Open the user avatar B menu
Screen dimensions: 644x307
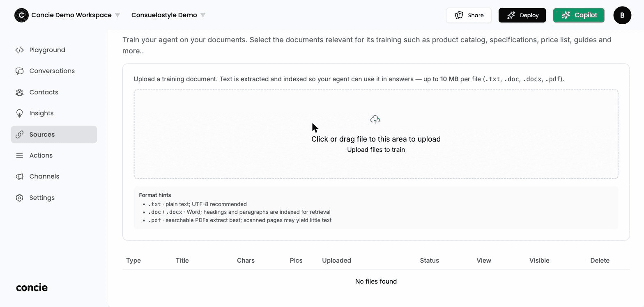(x=622, y=15)
